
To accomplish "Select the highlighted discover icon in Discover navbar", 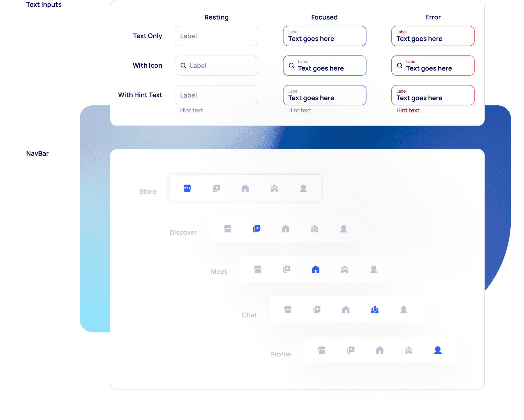I will [256, 229].
